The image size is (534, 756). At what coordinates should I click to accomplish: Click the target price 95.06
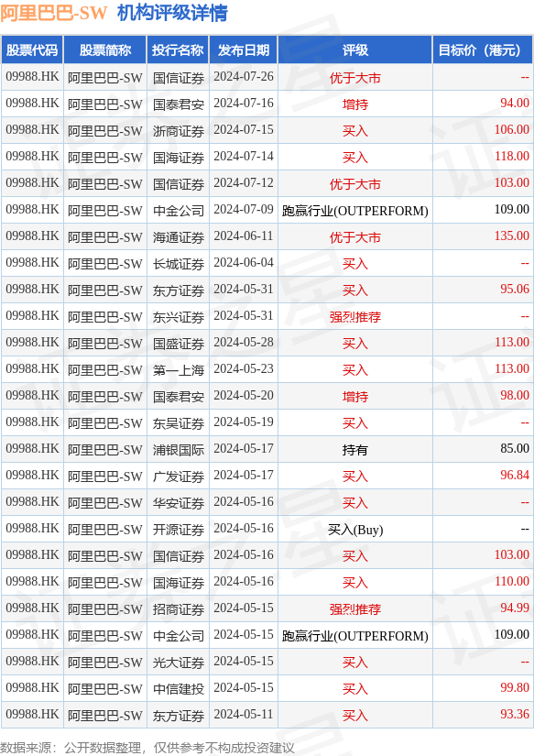pyautogui.click(x=514, y=290)
